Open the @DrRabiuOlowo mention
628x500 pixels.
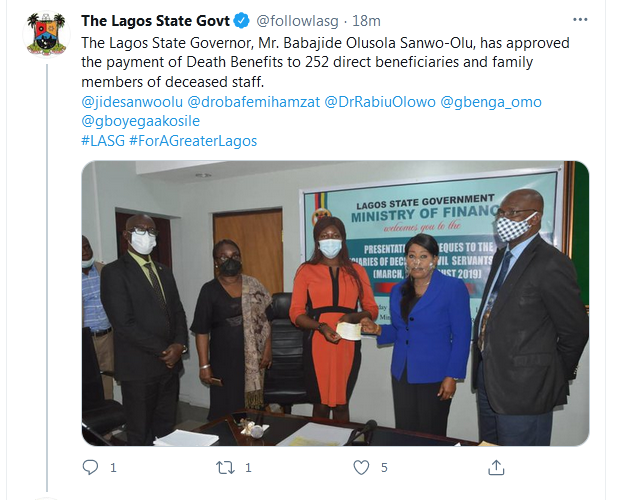point(380,102)
